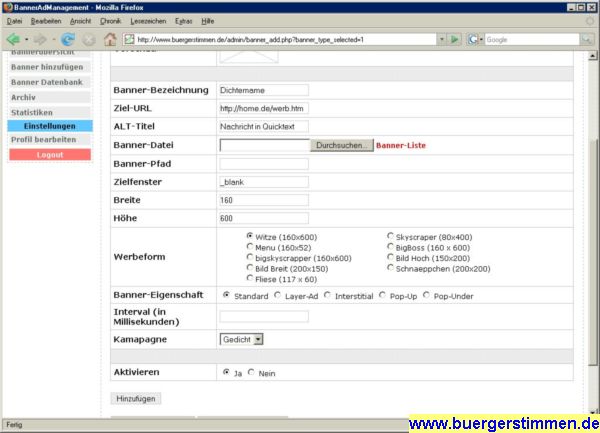
Task: Reload the page with the refresh icon
Action: click(x=68, y=39)
